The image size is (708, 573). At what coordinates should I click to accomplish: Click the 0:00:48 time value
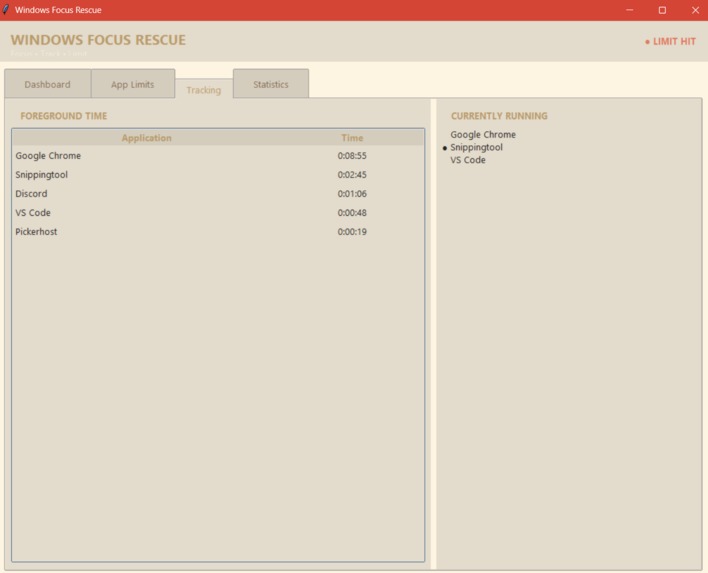(x=352, y=213)
